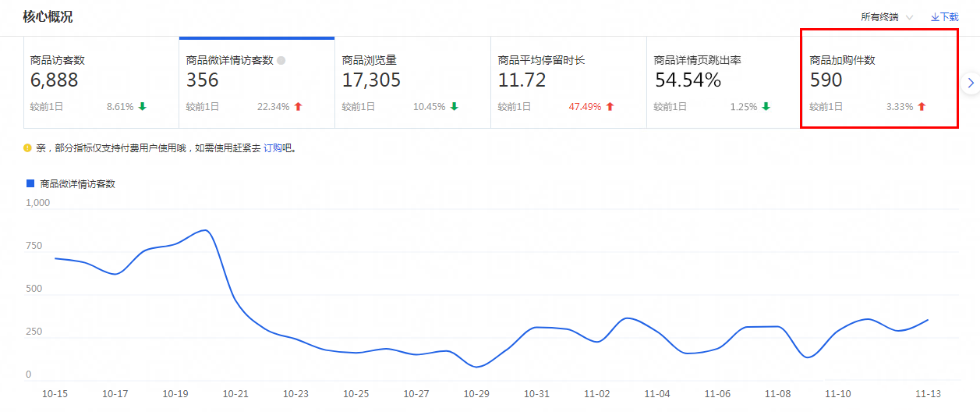Viewport: 980px width, 412px height.
Task: Click the green down arrow on 商品详情页跳出率
Action: coord(766,107)
